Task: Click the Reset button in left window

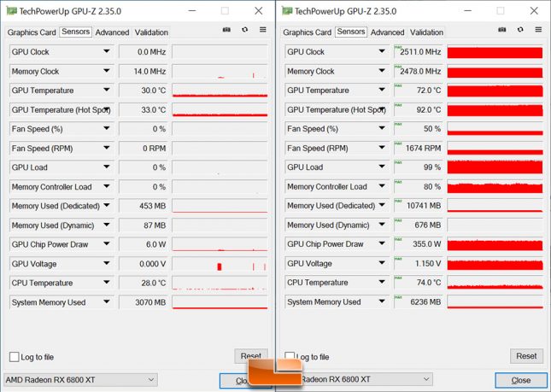Action: point(251,356)
